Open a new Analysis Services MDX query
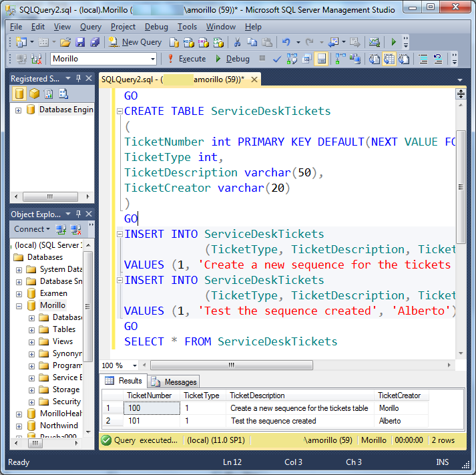The image size is (476, 475). [x=188, y=42]
